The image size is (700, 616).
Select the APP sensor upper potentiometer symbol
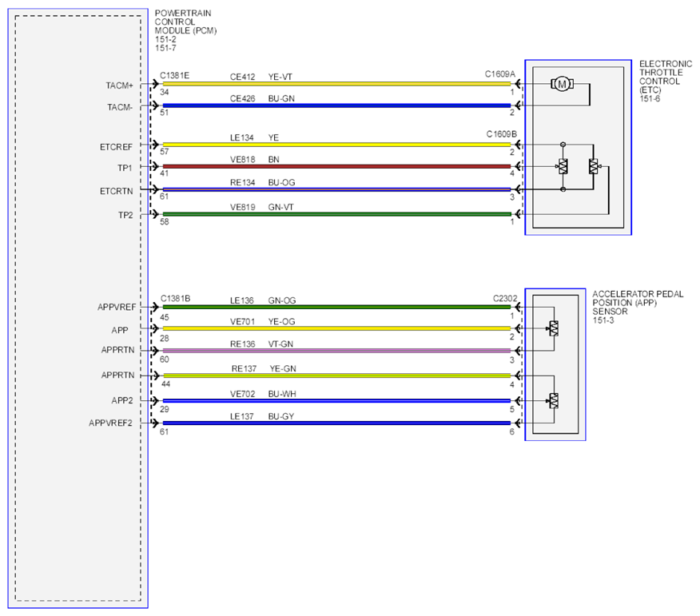click(554, 328)
